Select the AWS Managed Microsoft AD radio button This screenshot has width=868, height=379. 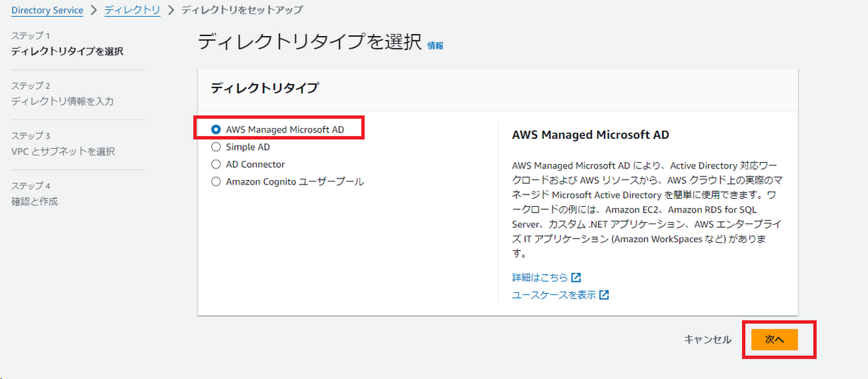216,129
